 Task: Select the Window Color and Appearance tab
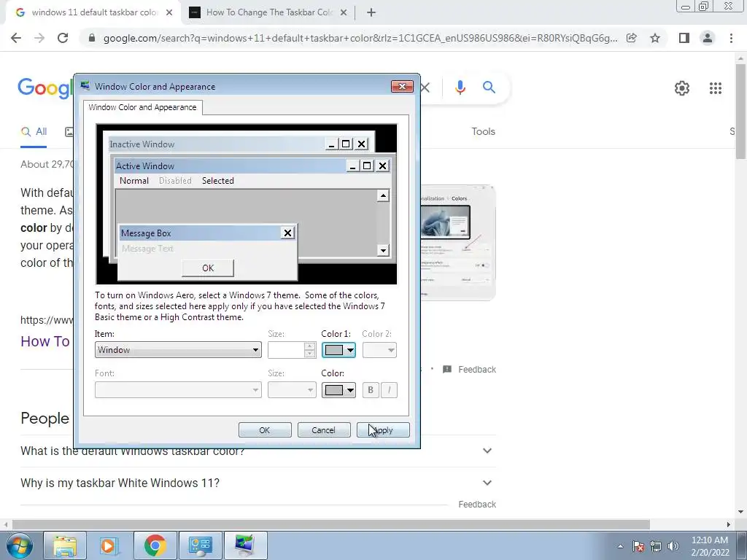point(142,107)
